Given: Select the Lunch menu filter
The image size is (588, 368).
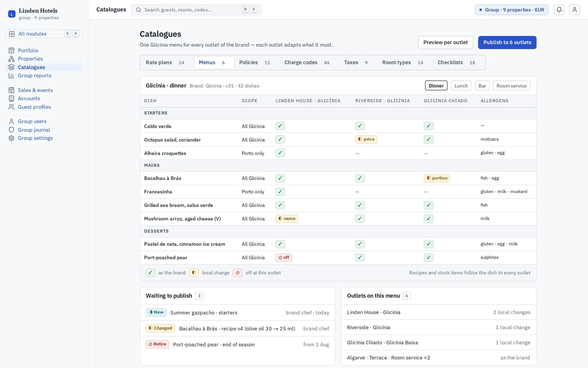Looking at the screenshot, I should tap(461, 86).
